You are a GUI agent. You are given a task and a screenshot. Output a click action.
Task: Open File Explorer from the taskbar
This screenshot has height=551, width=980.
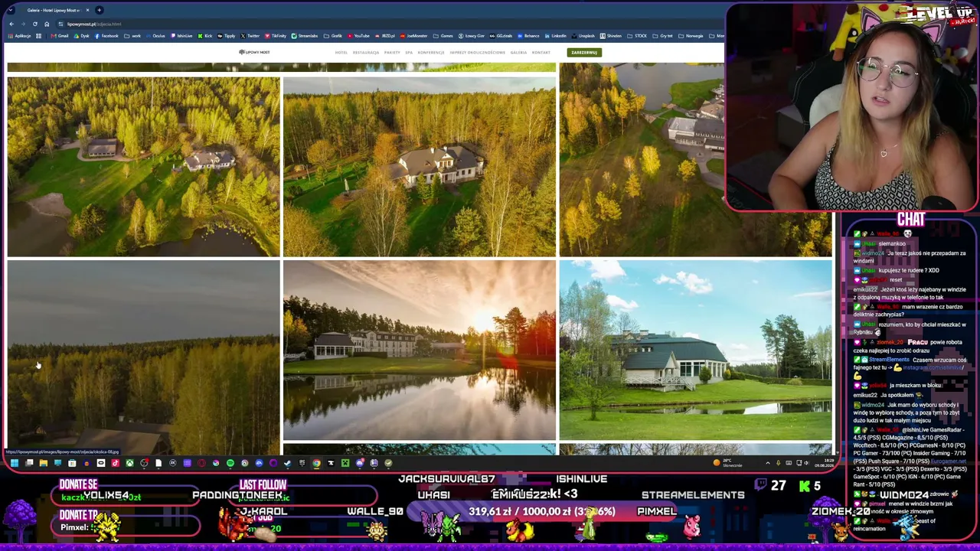(x=43, y=463)
